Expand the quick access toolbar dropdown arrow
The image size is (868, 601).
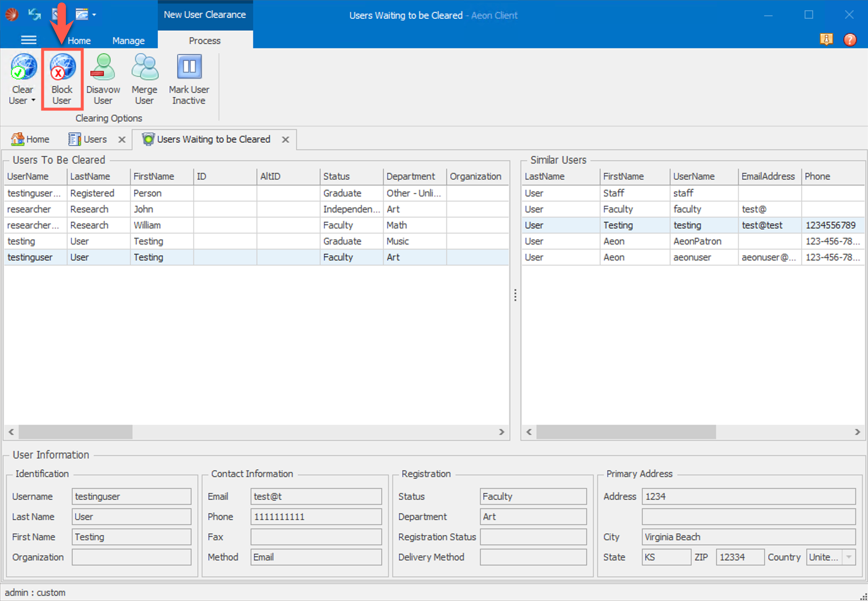coord(94,15)
